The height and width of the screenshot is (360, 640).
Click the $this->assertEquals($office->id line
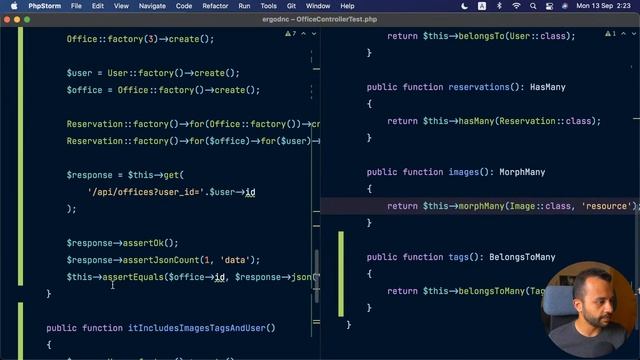pyautogui.click(x=193, y=277)
